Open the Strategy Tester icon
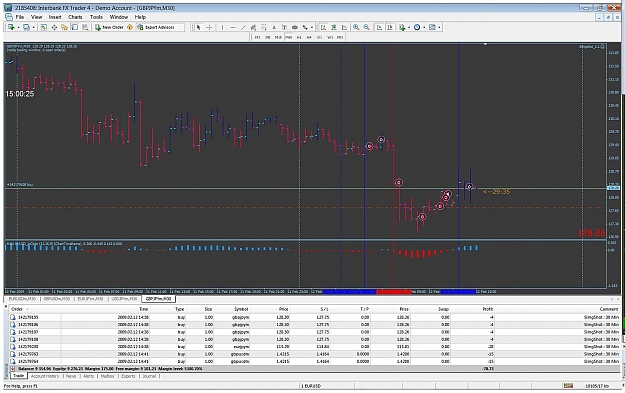Screen dimensions: 625x393 coord(85,27)
